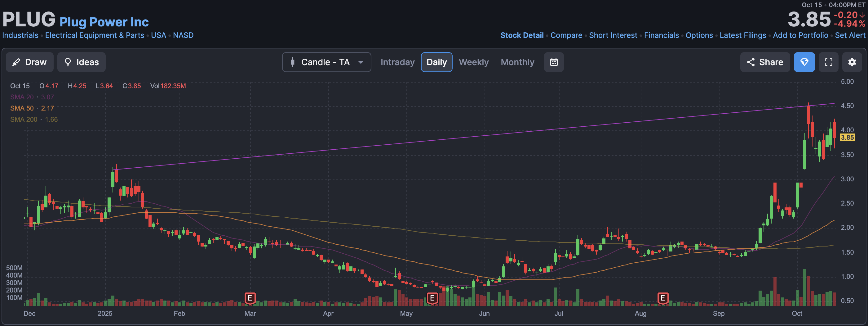This screenshot has width=868, height=326.
Task: Click the pencil icon on Draw button
Action: [x=16, y=62]
